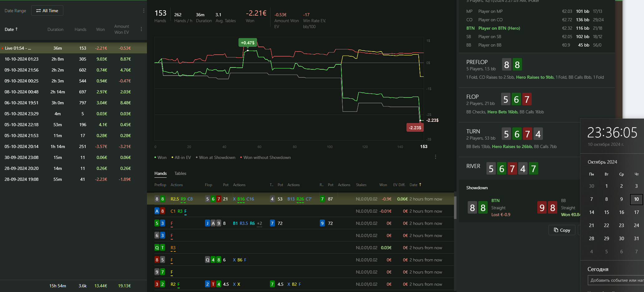Toggle Won at Showdown line in legend
The height and width of the screenshot is (292, 644).
point(216,157)
